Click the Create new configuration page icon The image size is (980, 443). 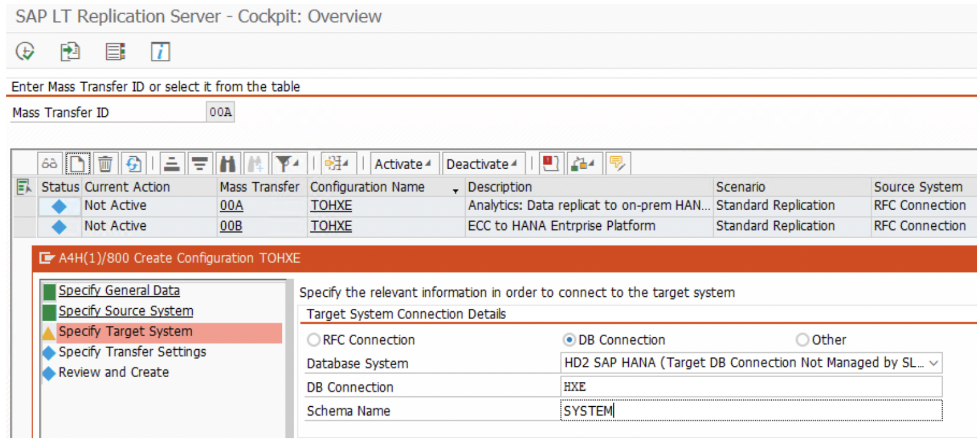[x=78, y=164]
